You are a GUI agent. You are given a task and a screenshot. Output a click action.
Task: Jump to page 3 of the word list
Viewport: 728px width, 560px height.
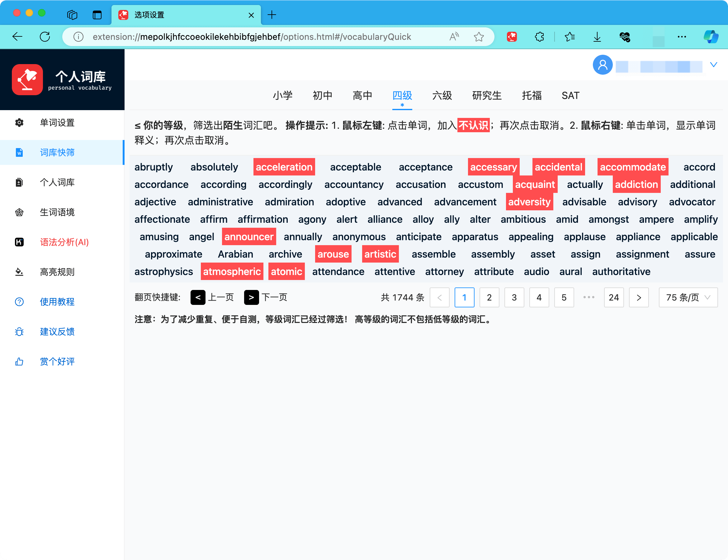[x=514, y=297]
